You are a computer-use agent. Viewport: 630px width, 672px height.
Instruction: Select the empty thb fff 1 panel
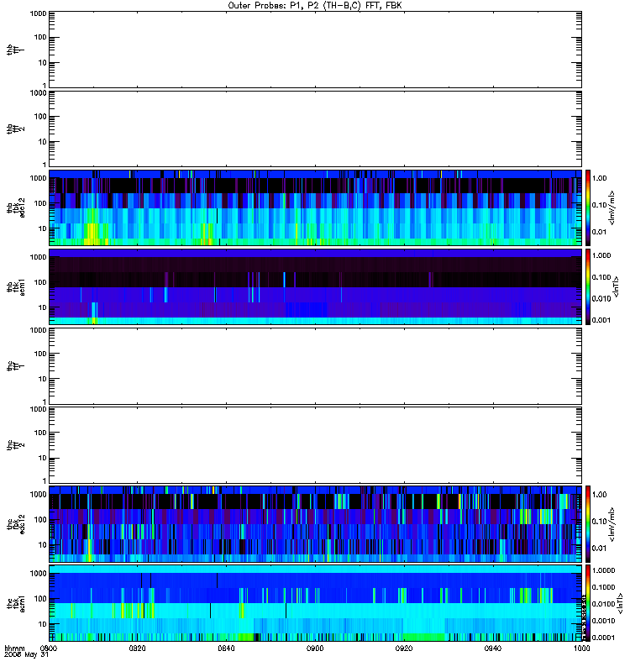[315, 50]
